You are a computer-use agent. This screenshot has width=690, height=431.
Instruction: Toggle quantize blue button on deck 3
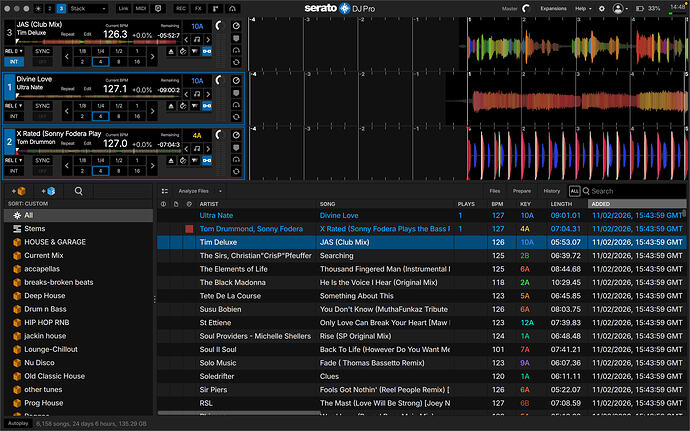point(207,52)
